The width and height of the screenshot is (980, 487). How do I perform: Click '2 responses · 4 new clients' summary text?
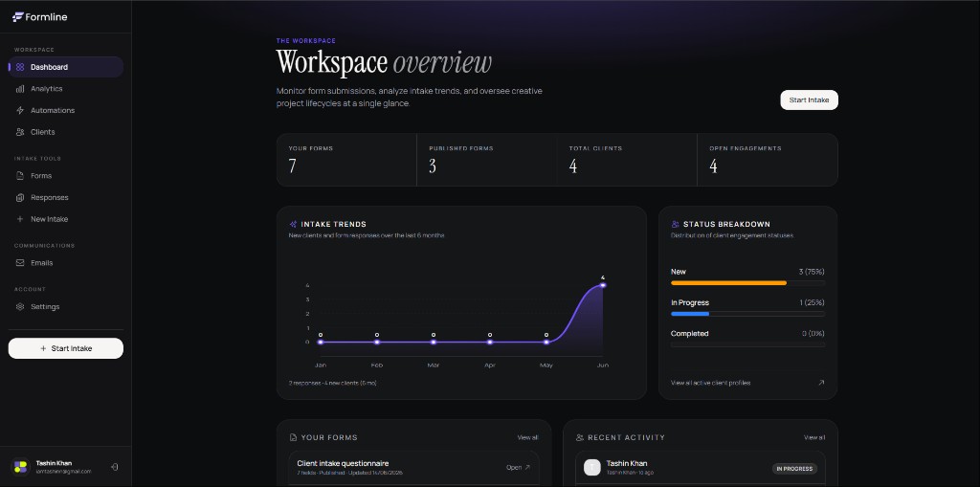332,383
